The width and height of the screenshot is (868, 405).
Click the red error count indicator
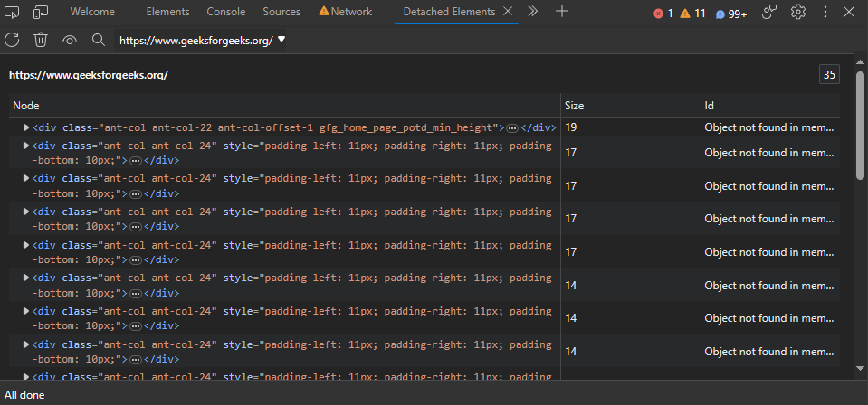pos(663,13)
